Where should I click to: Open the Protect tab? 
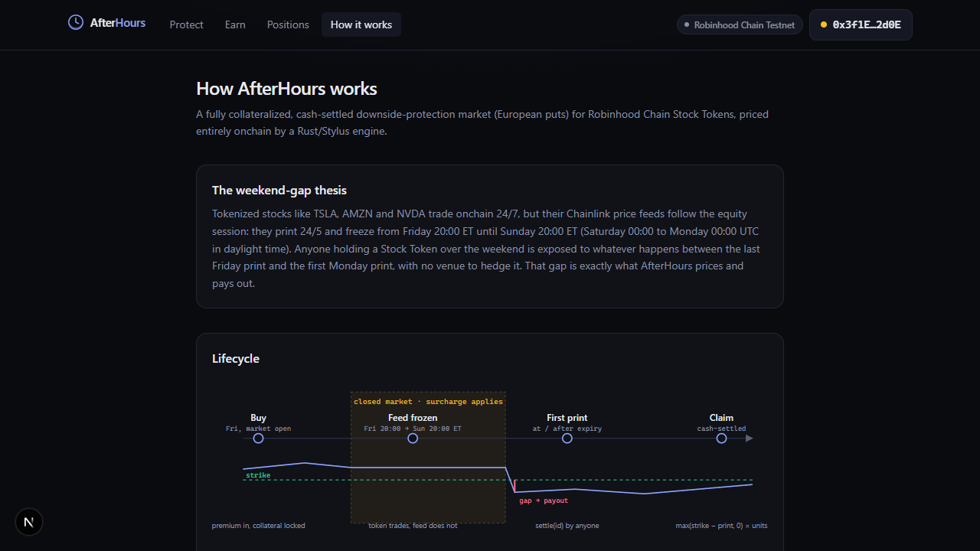187,24
